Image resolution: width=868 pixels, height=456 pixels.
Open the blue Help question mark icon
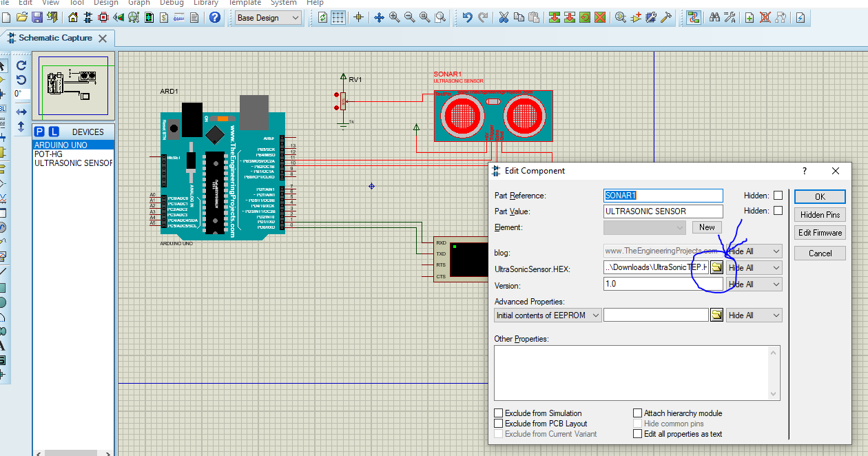tap(215, 17)
